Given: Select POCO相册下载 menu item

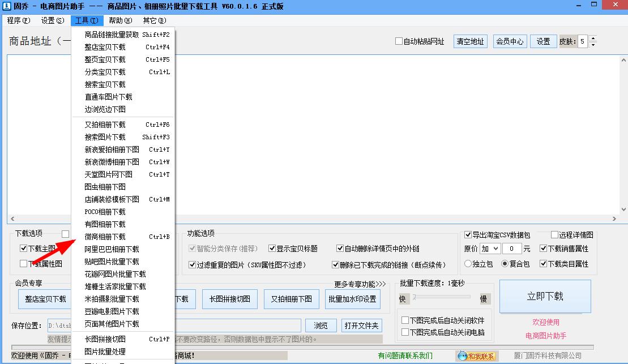Looking at the screenshot, I should [123, 212].
